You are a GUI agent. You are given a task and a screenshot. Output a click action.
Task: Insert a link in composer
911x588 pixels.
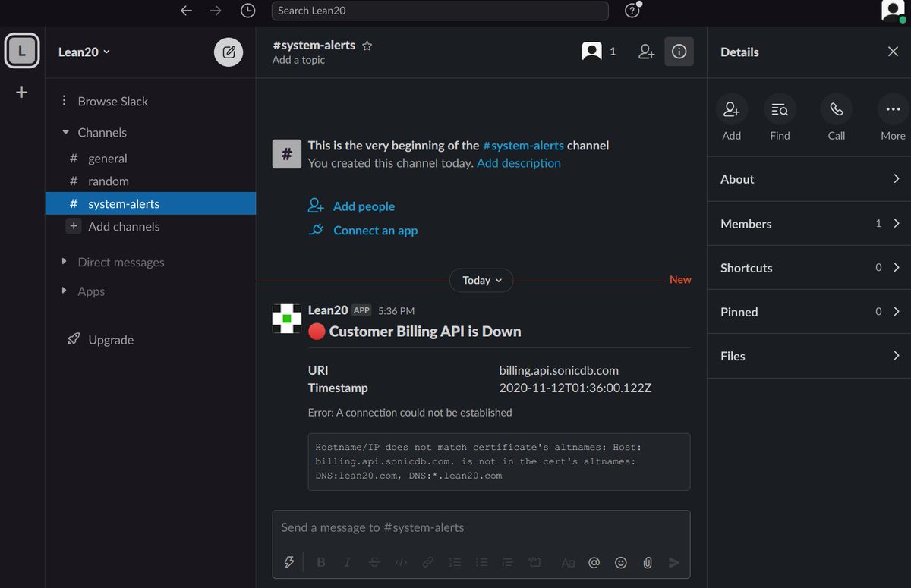coord(428,562)
